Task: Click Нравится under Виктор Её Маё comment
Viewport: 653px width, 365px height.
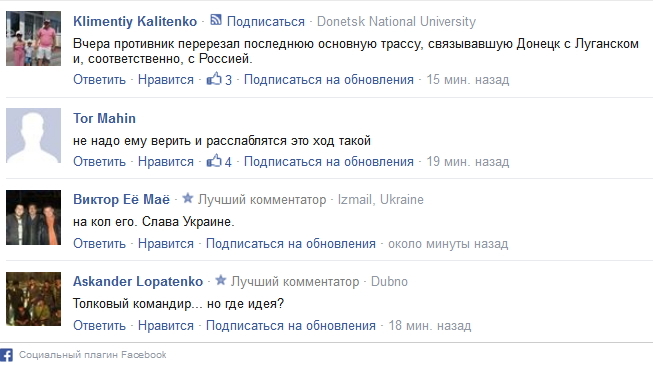Action: click(x=166, y=243)
